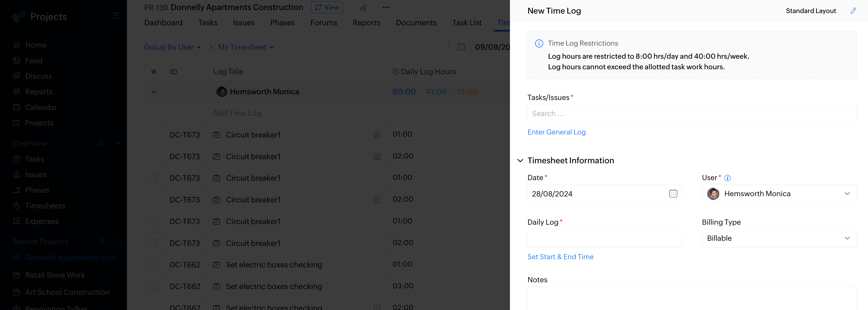Open the Billing Type dropdown

point(779,238)
